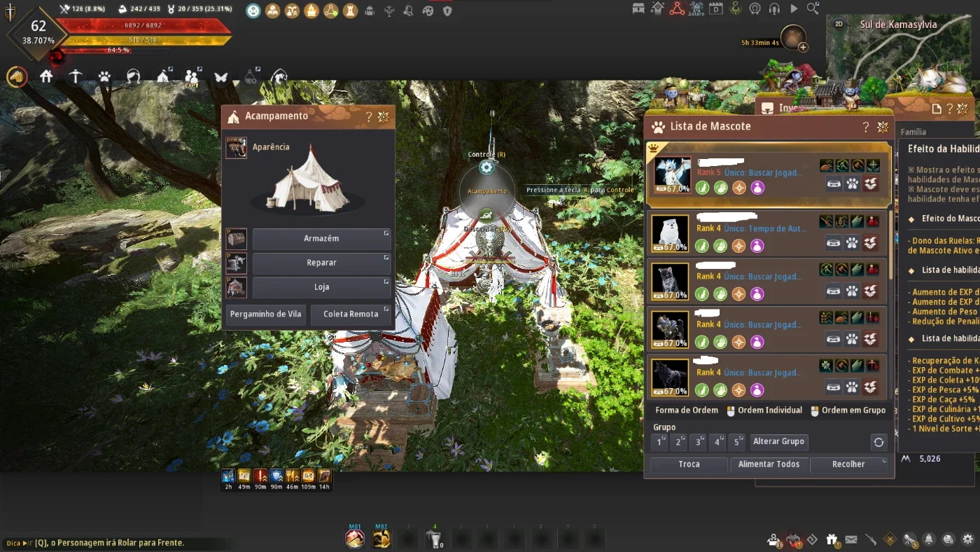Click the paw icon on the polar bear pet row
The width and height of the screenshot is (980, 552).
coord(852,242)
